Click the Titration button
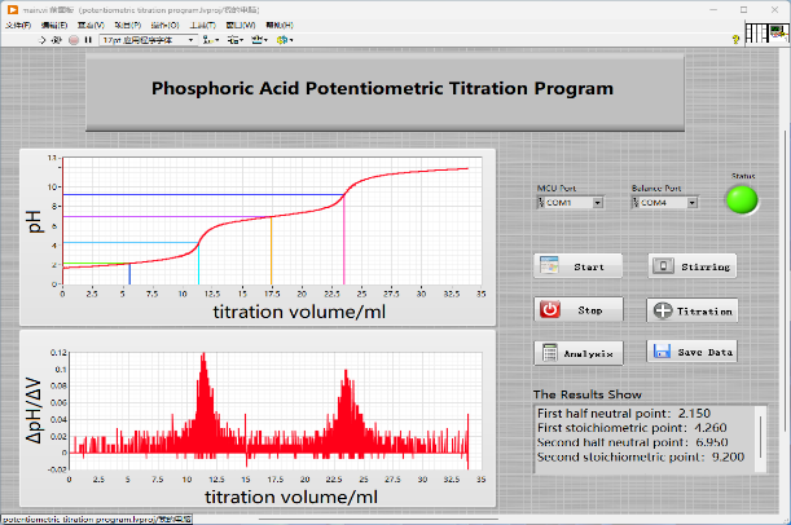The image size is (791, 525). (693, 311)
